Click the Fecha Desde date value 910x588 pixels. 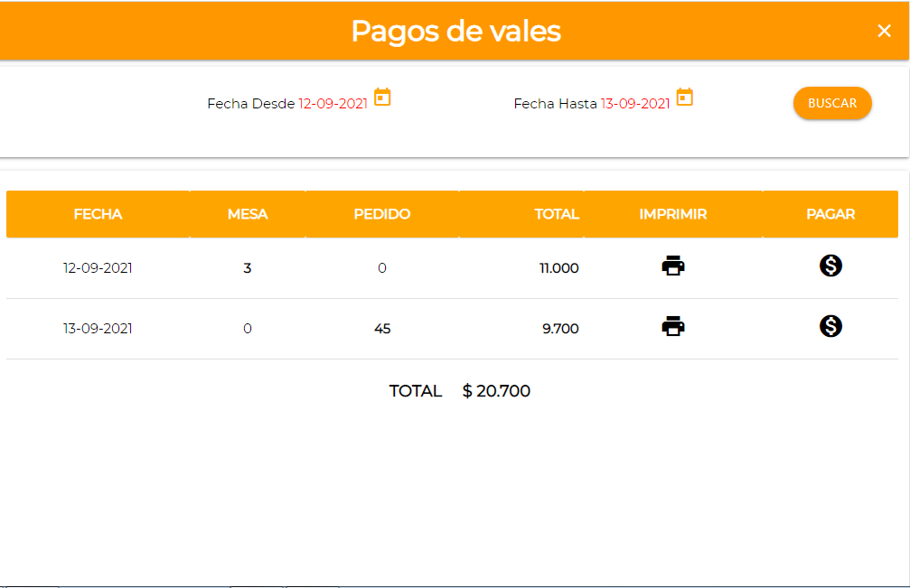point(333,104)
